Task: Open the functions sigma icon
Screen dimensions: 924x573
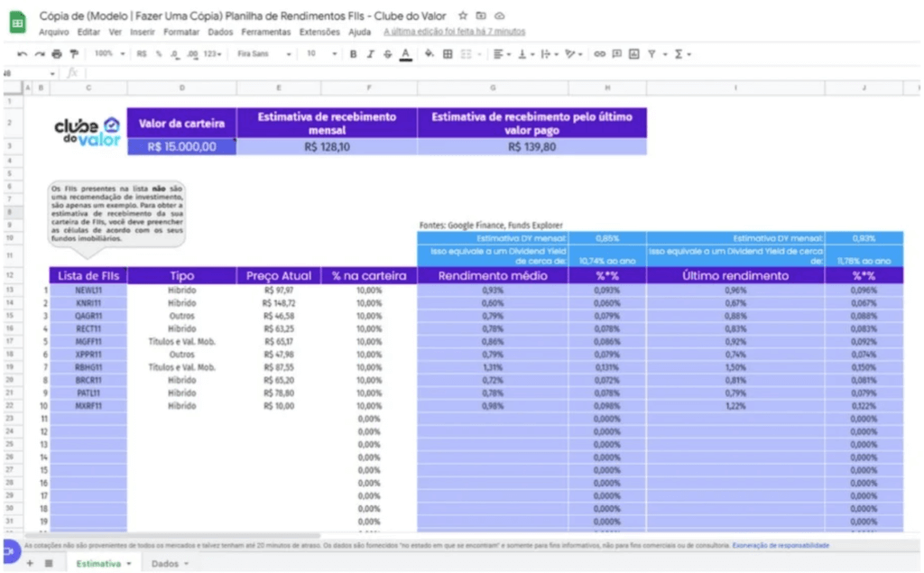Action: coord(679,54)
